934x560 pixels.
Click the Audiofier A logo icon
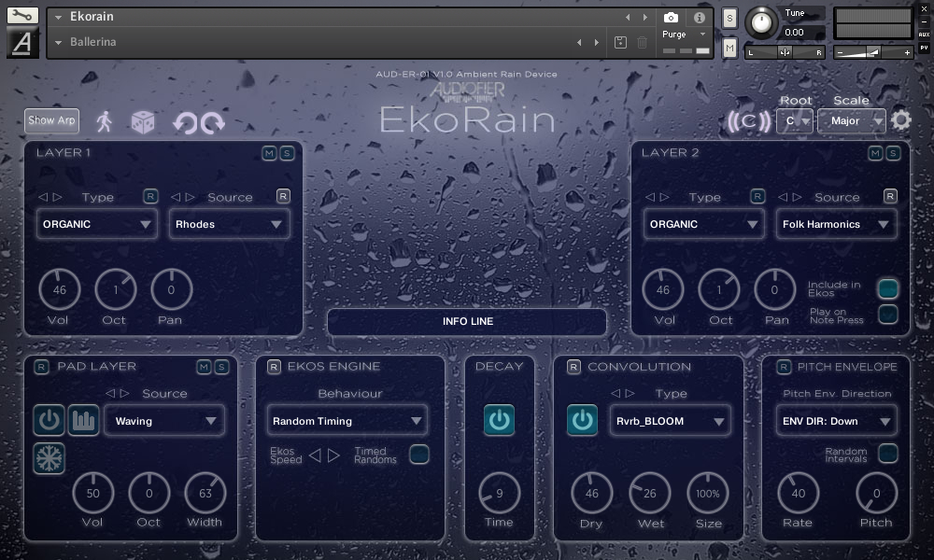coord(22,42)
